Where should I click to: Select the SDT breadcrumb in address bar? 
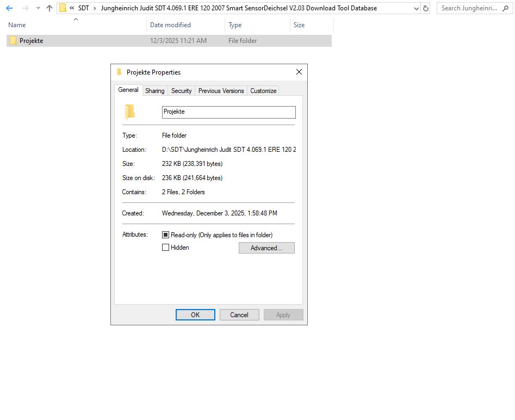pos(83,8)
